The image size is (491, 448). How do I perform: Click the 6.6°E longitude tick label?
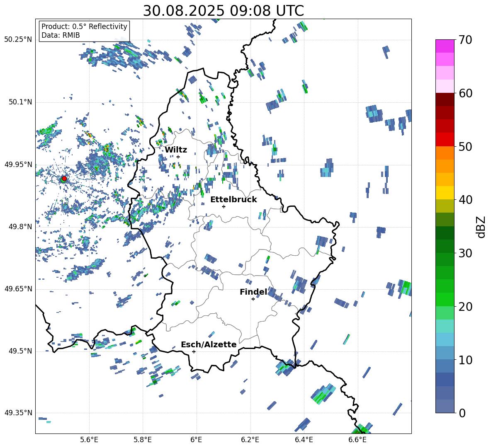point(357,440)
